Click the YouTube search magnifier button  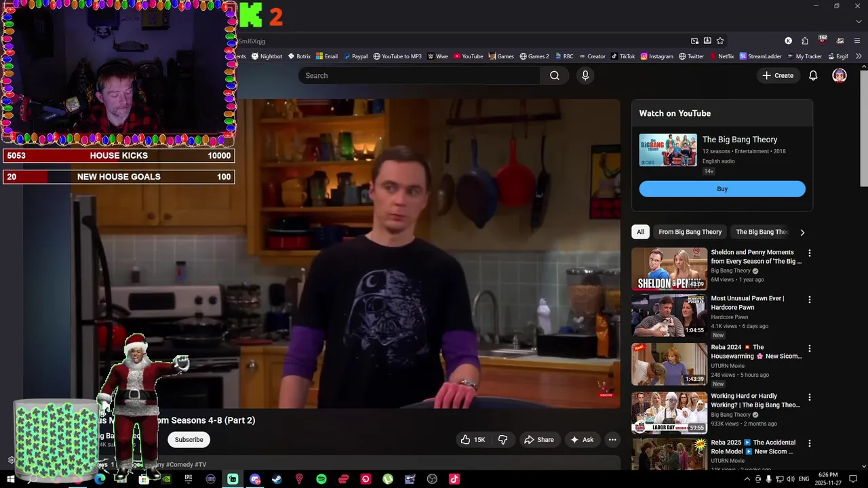coord(555,75)
